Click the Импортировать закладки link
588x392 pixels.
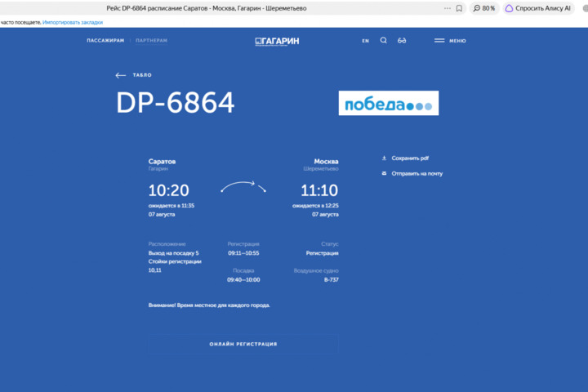(x=73, y=23)
